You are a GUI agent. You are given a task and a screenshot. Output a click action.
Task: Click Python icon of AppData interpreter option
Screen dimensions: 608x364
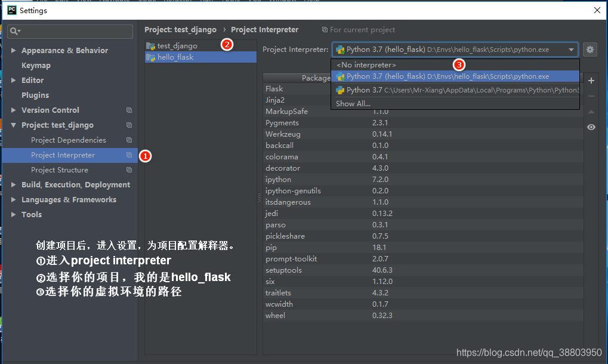click(x=340, y=90)
